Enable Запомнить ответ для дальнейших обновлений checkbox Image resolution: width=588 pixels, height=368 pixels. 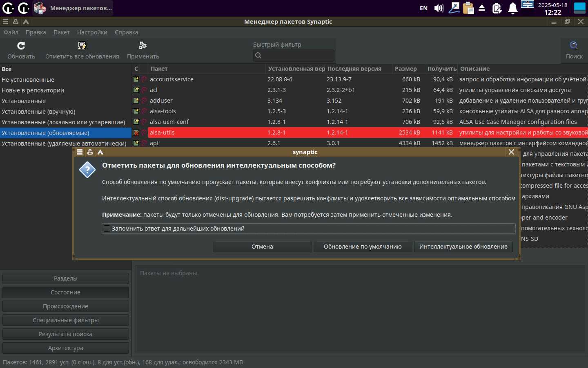coord(107,229)
